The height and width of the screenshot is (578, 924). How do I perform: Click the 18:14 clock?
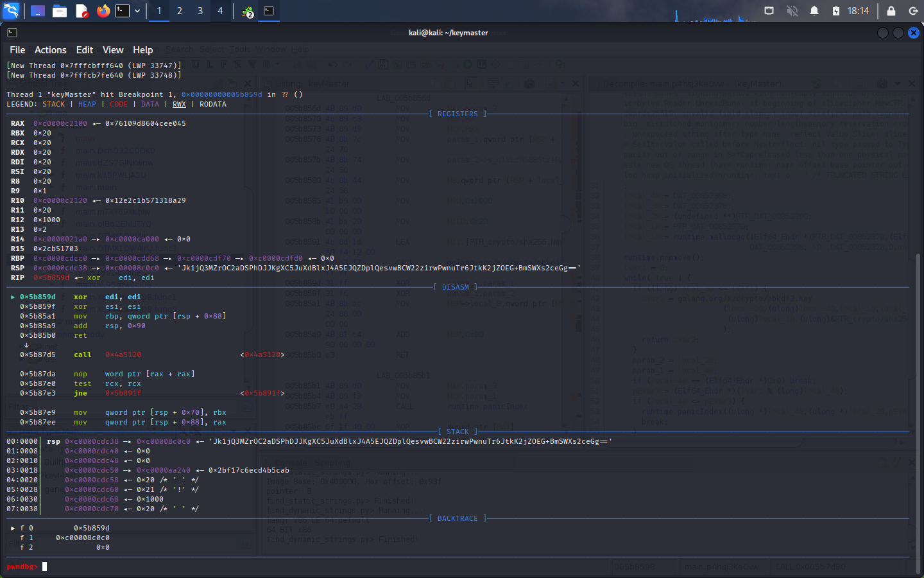(x=858, y=11)
